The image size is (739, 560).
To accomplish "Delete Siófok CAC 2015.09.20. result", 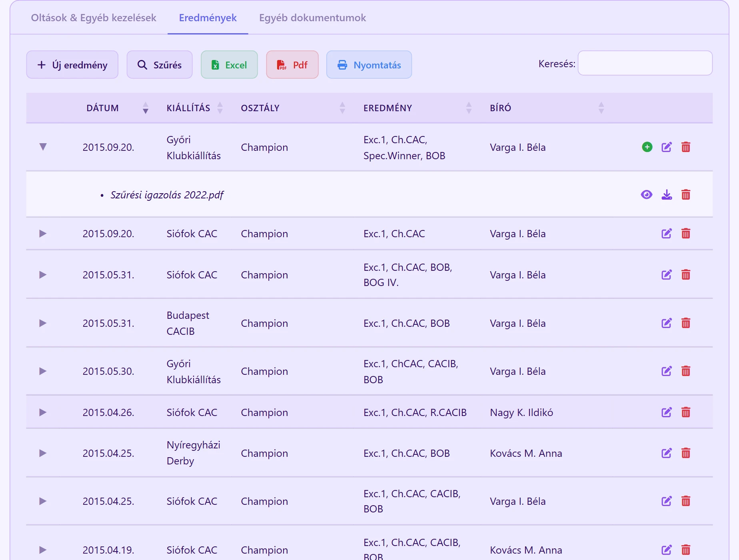I will [686, 234].
